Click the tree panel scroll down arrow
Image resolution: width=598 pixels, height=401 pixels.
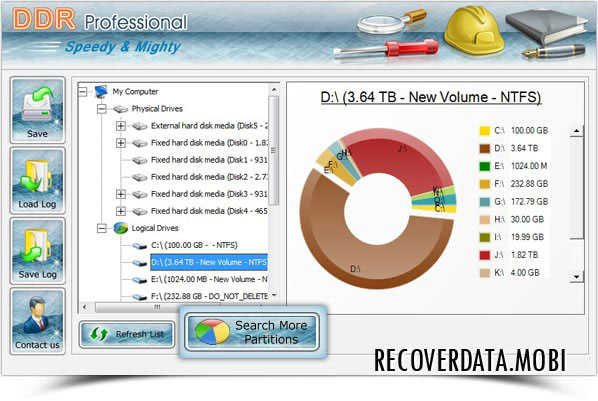point(273,296)
